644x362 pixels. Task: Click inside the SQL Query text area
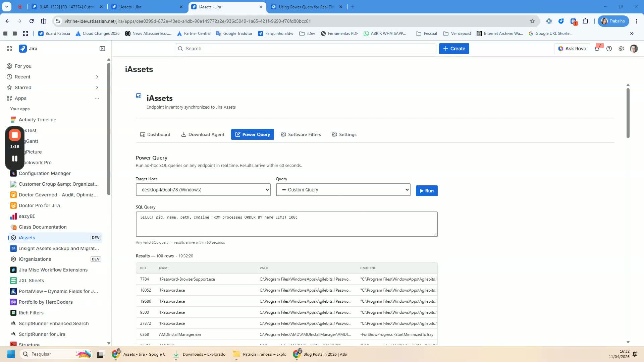tap(286, 224)
